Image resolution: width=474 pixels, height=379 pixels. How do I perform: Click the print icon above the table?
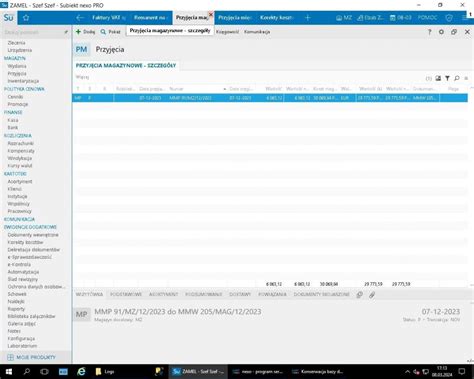[x=438, y=78]
